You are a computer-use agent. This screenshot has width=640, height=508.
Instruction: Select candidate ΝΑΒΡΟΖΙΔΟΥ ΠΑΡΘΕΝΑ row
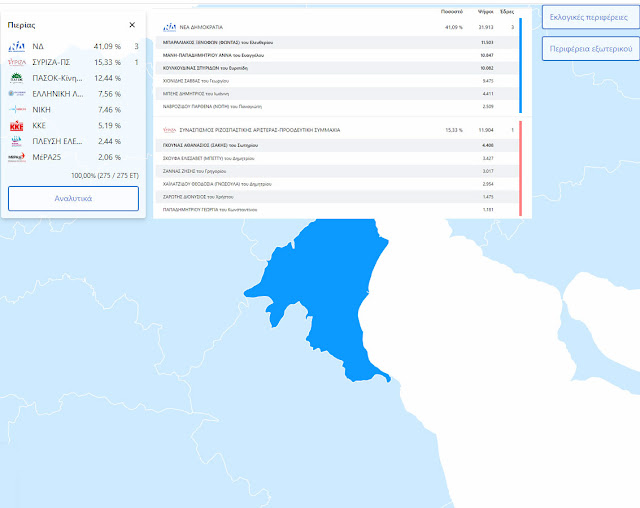tap(337, 106)
